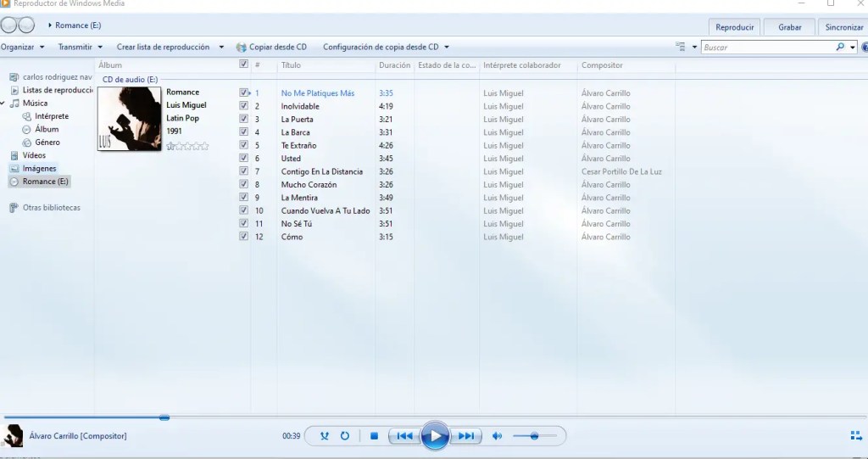Open the Sincronizar tab
Image resolution: width=868 pixels, height=459 pixels.
coord(843,27)
